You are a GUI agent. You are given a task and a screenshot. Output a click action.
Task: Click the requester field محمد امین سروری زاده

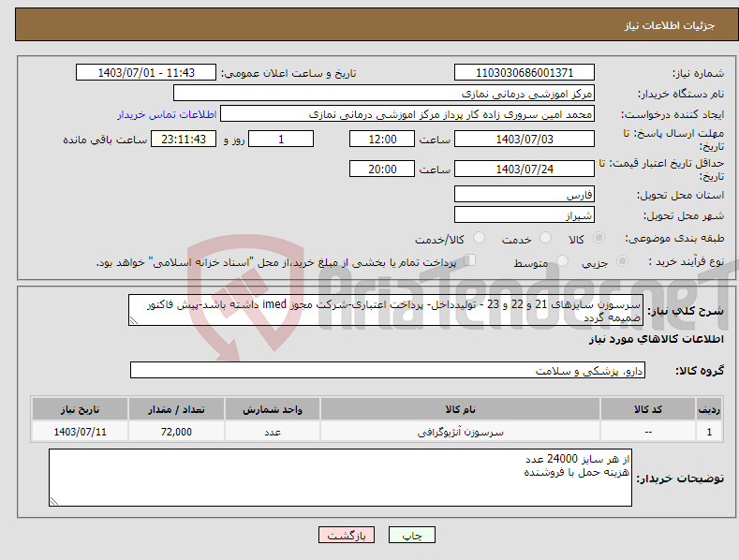[x=407, y=114]
